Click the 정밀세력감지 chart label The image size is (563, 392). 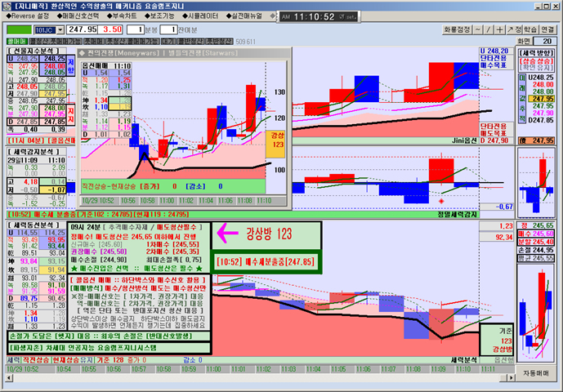click(458, 214)
